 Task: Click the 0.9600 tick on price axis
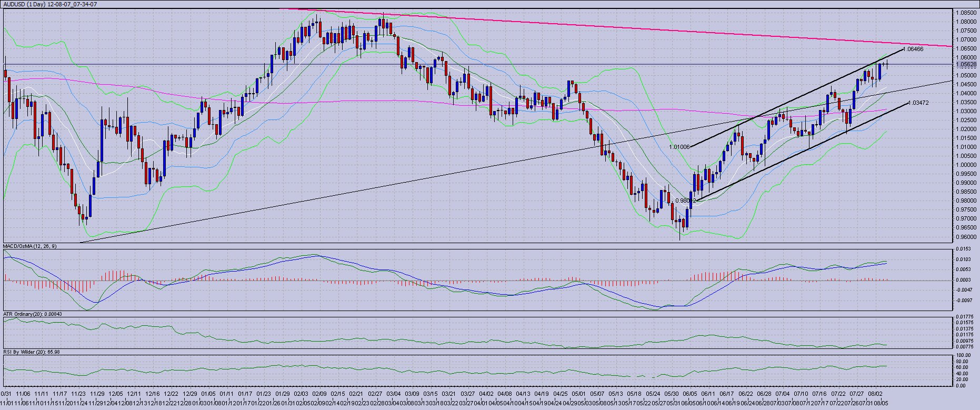pos(965,236)
